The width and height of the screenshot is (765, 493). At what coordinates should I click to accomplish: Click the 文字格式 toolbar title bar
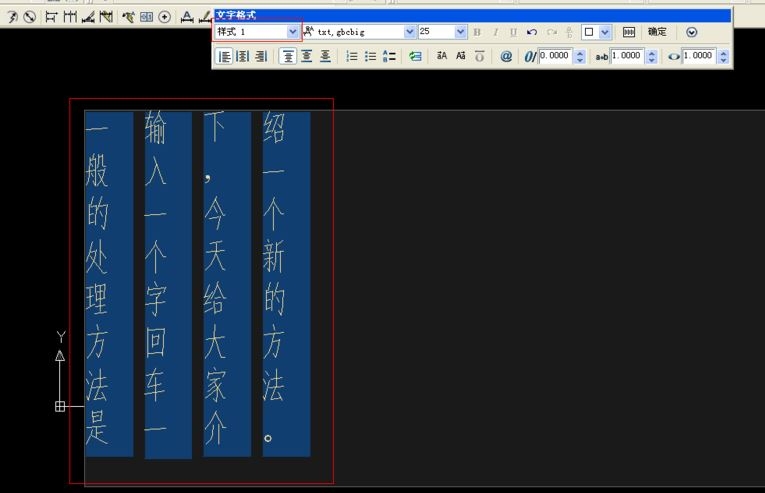coord(472,15)
